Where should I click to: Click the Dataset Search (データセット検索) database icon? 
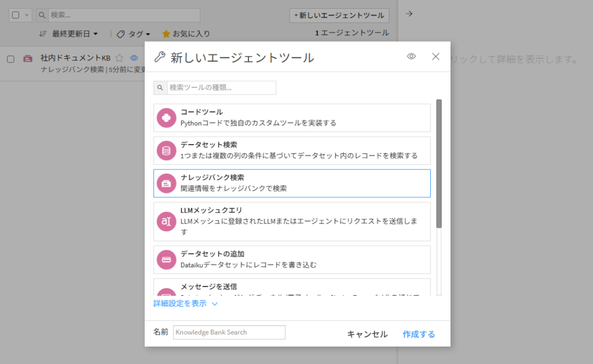coord(166,151)
